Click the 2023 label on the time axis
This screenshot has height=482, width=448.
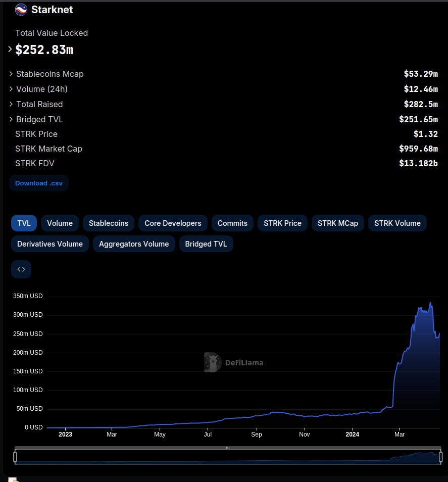(x=65, y=435)
